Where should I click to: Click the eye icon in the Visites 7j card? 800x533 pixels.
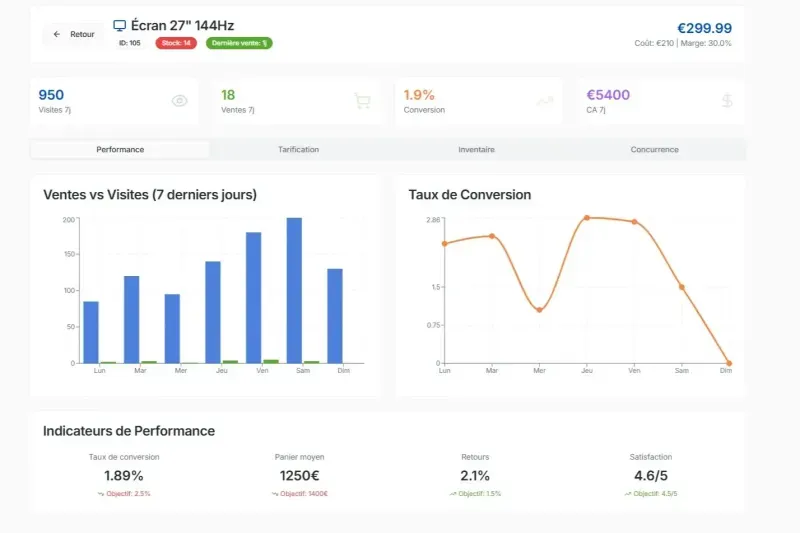180,101
